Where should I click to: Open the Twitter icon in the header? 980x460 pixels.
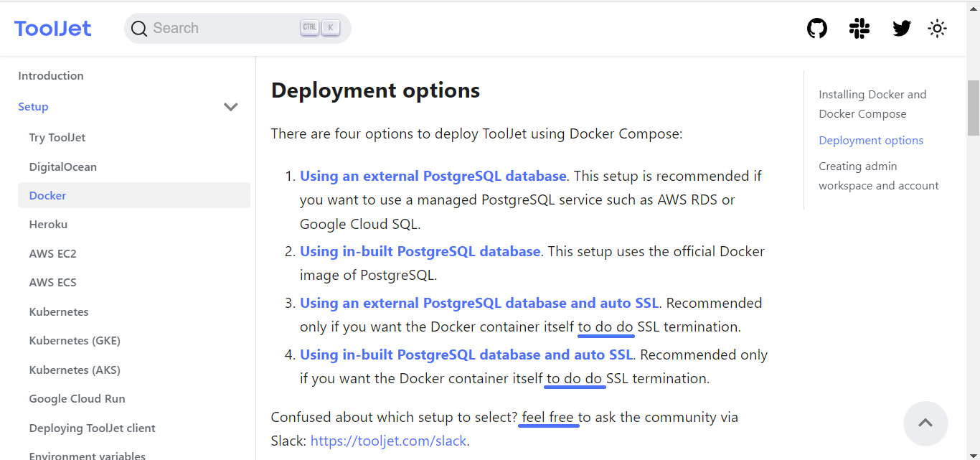(901, 28)
